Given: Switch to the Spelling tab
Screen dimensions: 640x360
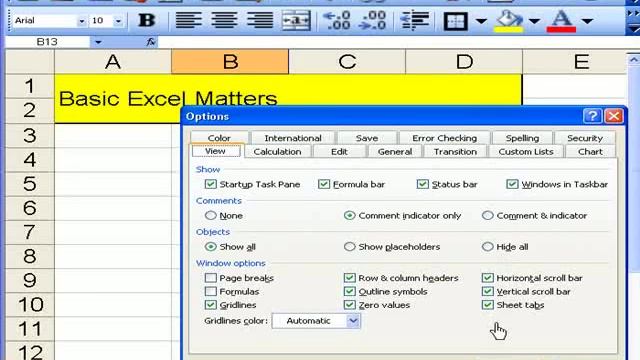Looking at the screenshot, I should (522, 138).
